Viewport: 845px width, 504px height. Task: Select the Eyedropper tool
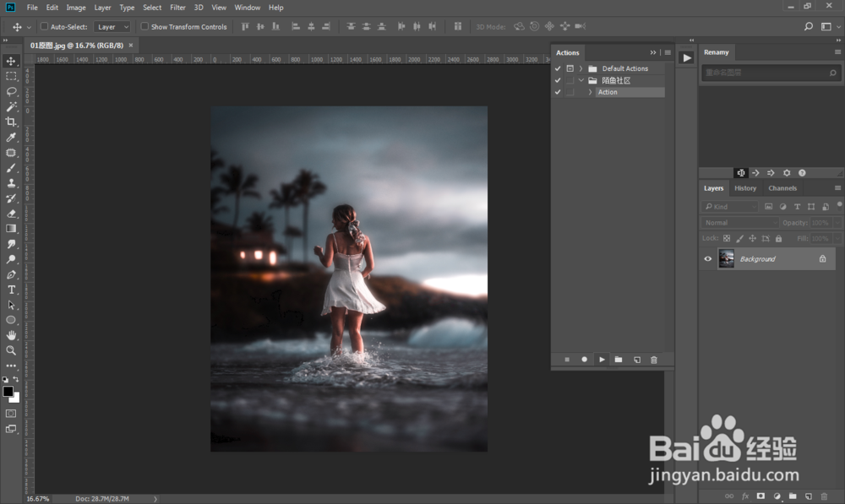(x=11, y=138)
